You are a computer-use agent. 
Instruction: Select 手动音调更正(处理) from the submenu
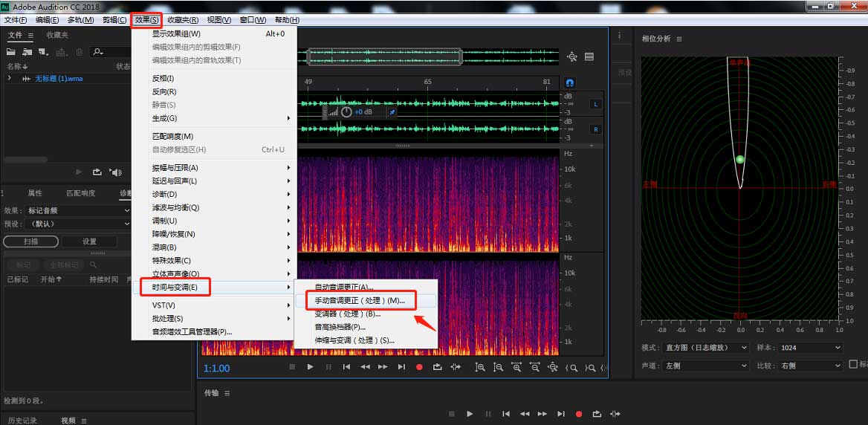coord(360,300)
